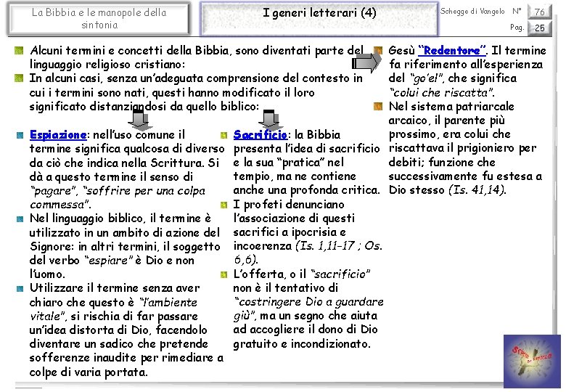
Task: Click the down arrow above Espiazione
Action: tap(140, 120)
